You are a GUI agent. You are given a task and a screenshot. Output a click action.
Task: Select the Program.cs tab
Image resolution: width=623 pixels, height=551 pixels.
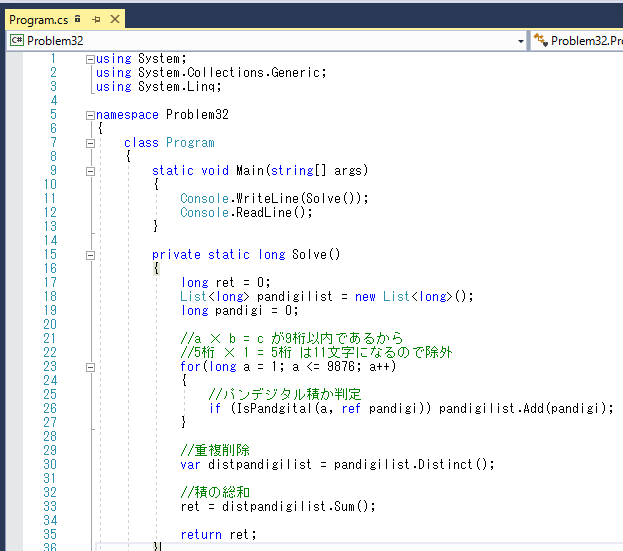pyautogui.click(x=39, y=19)
